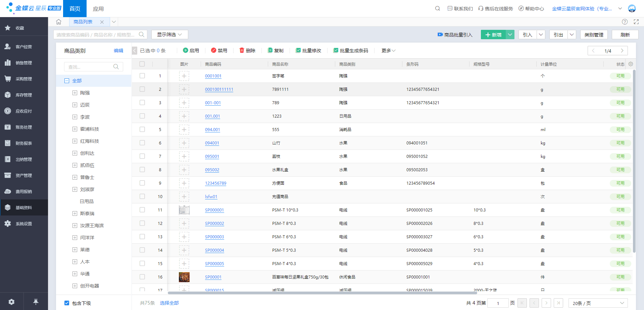Click the product search input field
Image resolution: width=644 pixels, height=310 pixels.
100,35
